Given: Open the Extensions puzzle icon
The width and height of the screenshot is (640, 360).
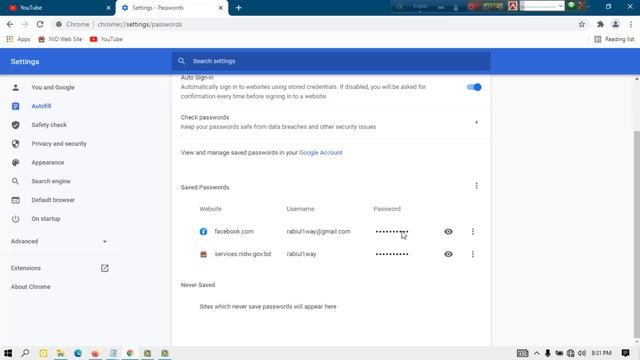Looking at the screenshot, I should 600,24.
